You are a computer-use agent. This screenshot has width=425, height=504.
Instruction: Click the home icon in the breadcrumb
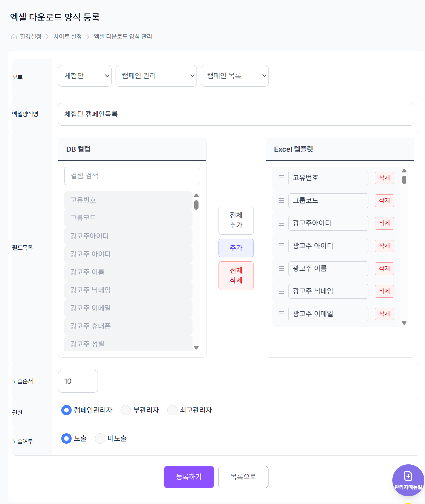click(x=14, y=36)
